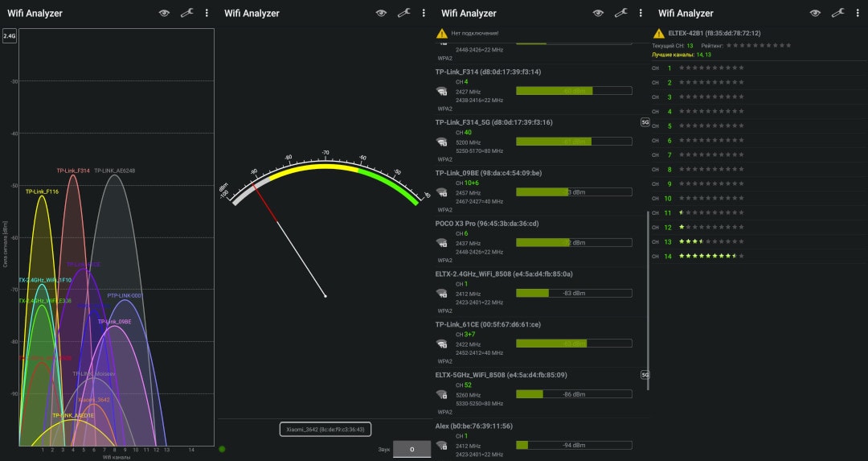
Task: Click the -94 dBm signal bar for Alex
Action: (574, 445)
